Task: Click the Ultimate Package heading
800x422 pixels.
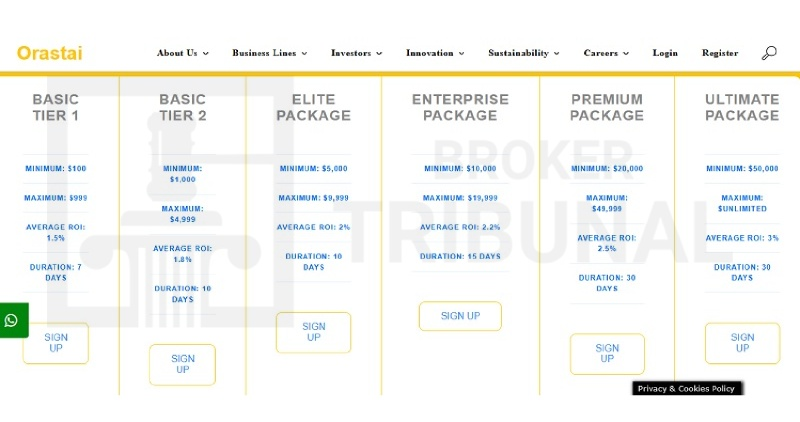Action: point(742,107)
